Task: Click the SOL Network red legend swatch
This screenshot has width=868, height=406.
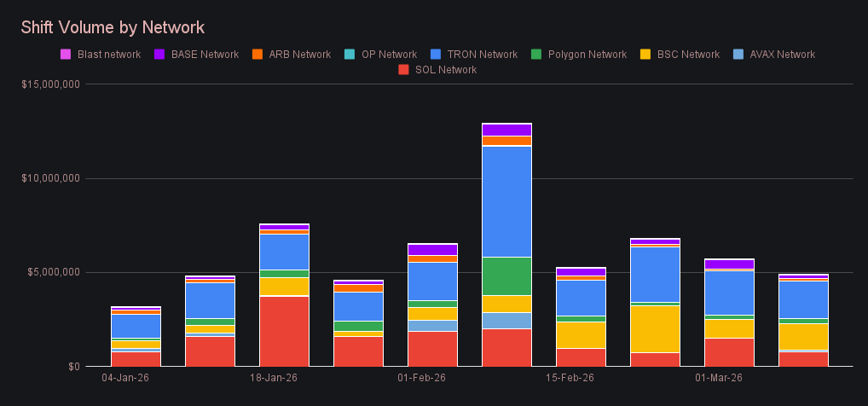Action: pos(404,70)
